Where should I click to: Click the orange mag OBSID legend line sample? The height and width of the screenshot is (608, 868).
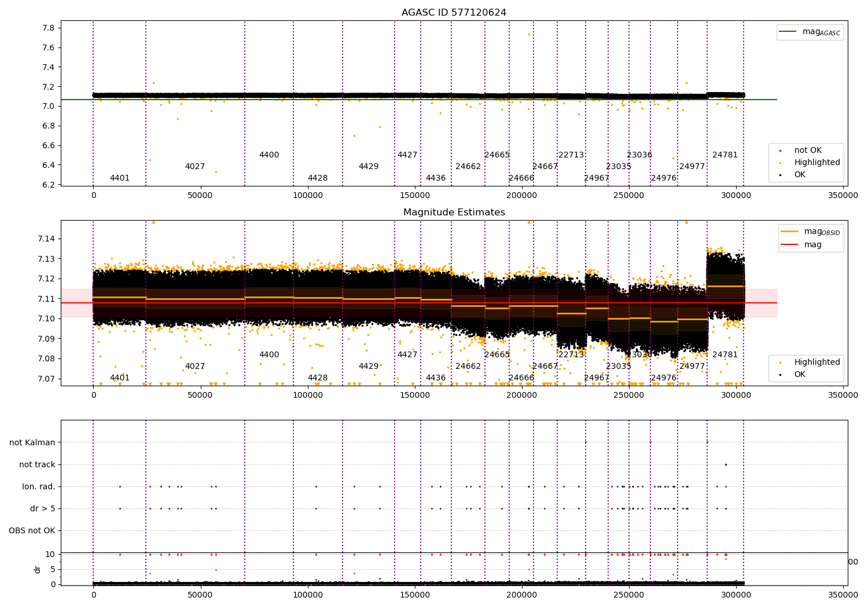[789, 231]
